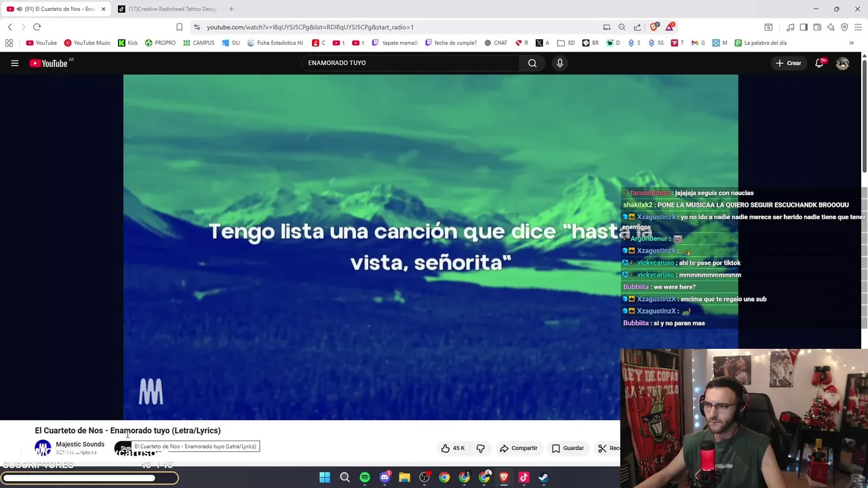Click the Recortar scissors clip button
This screenshot has width=868, height=488.
click(608, 448)
